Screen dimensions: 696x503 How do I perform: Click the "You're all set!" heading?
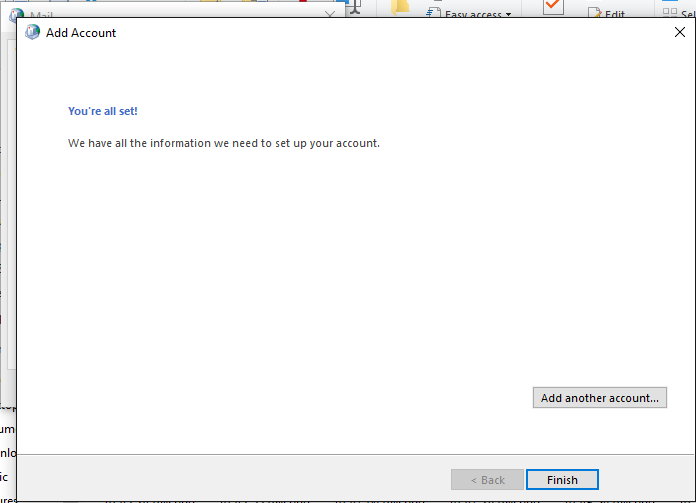(103, 111)
